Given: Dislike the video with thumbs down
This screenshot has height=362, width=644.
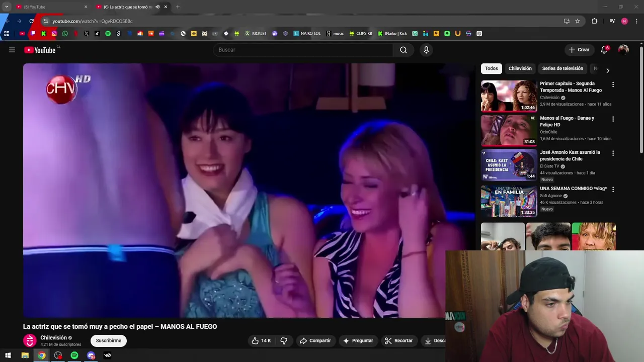Looking at the screenshot, I should click(284, 340).
